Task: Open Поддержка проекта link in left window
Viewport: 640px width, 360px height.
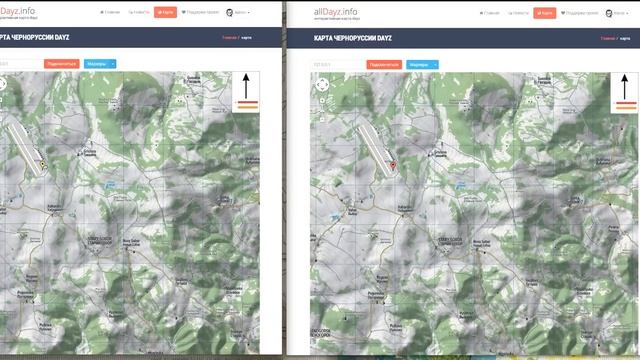Action: click(200, 12)
